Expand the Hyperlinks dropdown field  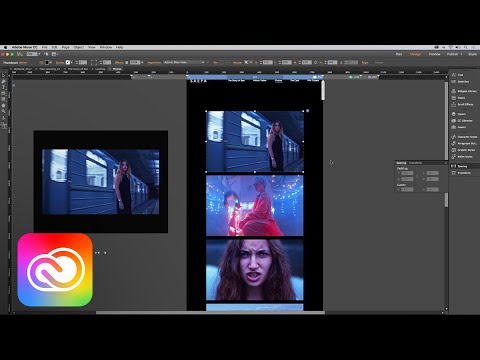point(184,62)
